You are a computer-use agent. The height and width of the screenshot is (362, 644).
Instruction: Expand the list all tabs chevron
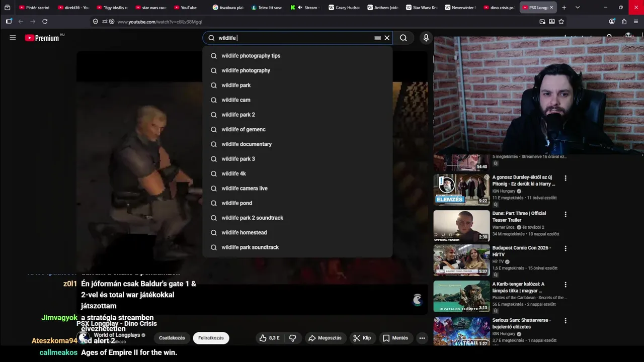pos(577,8)
